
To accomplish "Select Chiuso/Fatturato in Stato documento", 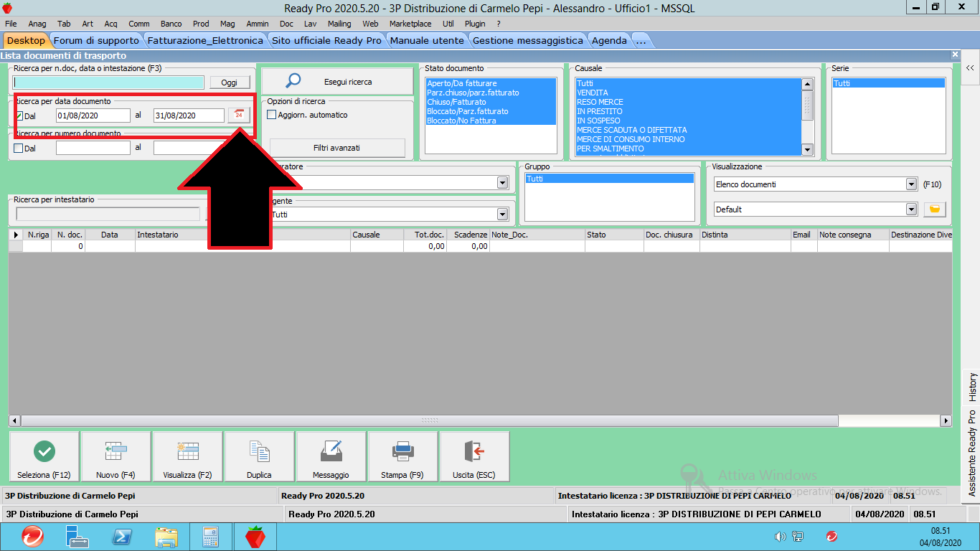I will (491, 103).
